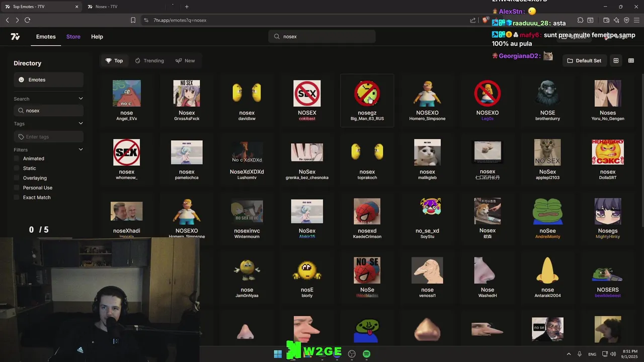Open the Brave Wallet icon
This screenshot has width=644, height=362.
click(606, 20)
